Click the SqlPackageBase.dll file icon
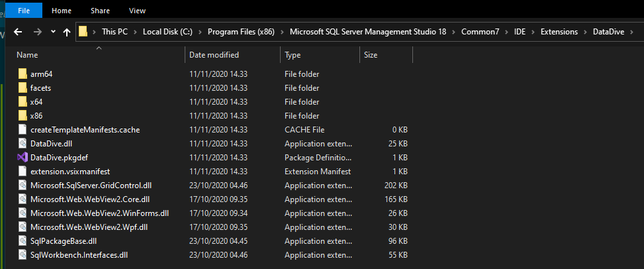The image size is (644, 269). click(x=23, y=241)
